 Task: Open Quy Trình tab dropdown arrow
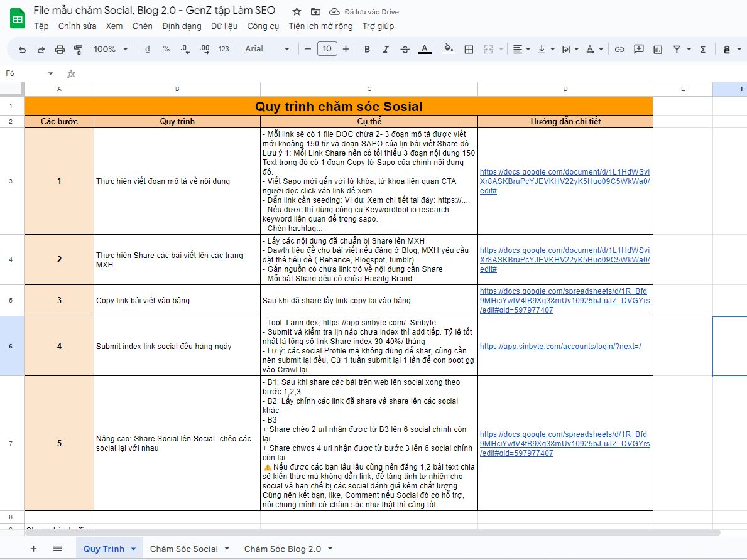133,549
